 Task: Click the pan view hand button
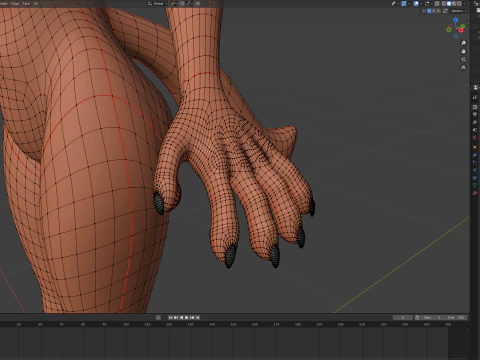(463, 51)
